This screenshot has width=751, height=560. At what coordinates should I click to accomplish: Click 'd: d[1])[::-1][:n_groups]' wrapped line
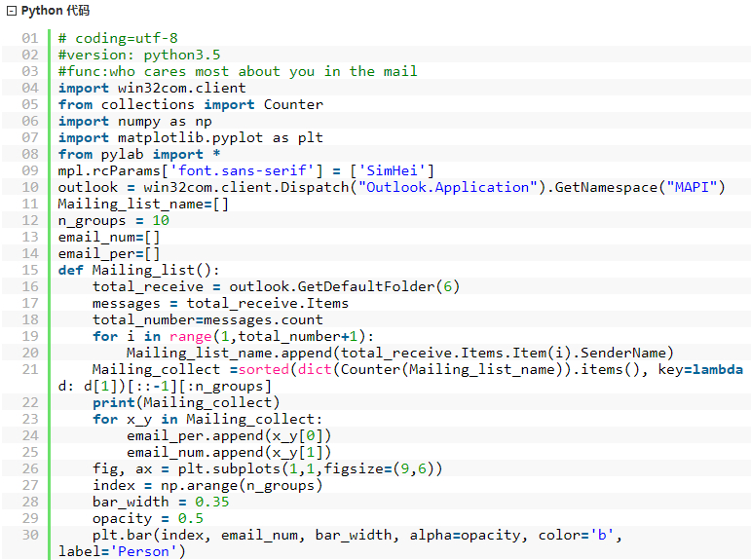(165, 386)
